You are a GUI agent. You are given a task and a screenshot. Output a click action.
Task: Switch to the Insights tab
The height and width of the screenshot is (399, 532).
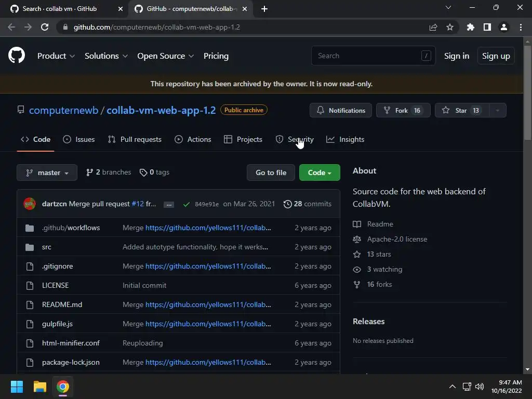(x=345, y=139)
